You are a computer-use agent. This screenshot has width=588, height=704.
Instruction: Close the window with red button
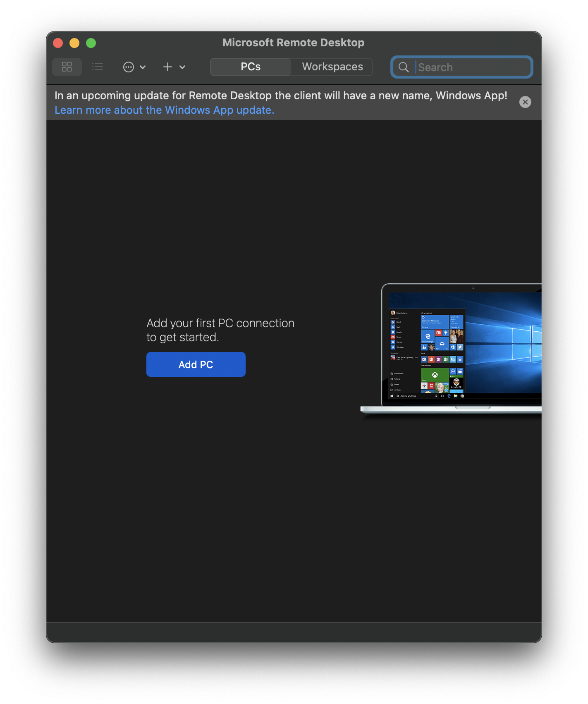(x=58, y=43)
